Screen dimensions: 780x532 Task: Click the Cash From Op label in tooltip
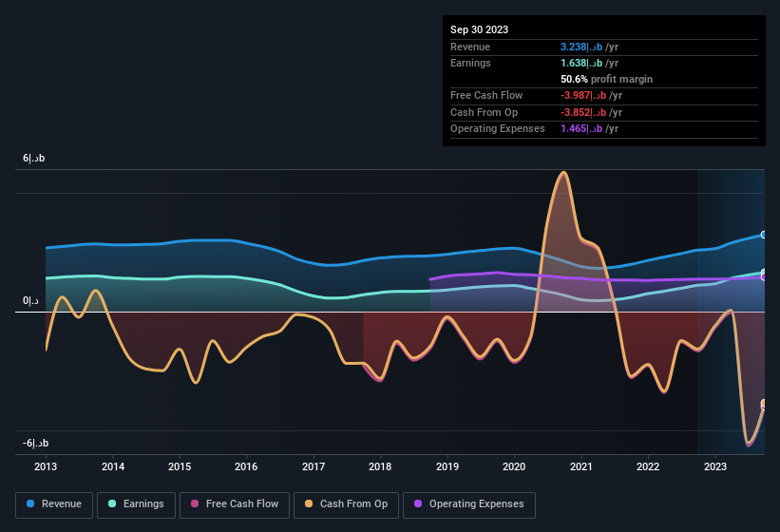pyautogui.click(x=484, y=112)
